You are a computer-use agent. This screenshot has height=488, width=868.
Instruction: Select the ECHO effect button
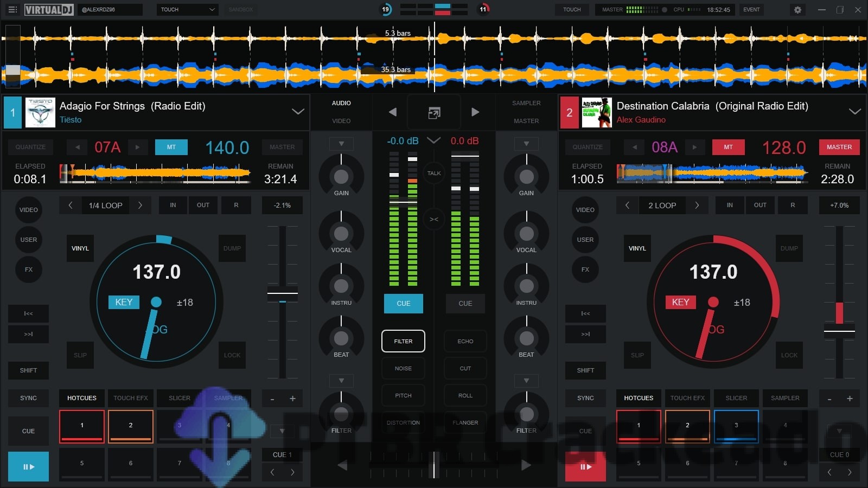coord(465,341)
